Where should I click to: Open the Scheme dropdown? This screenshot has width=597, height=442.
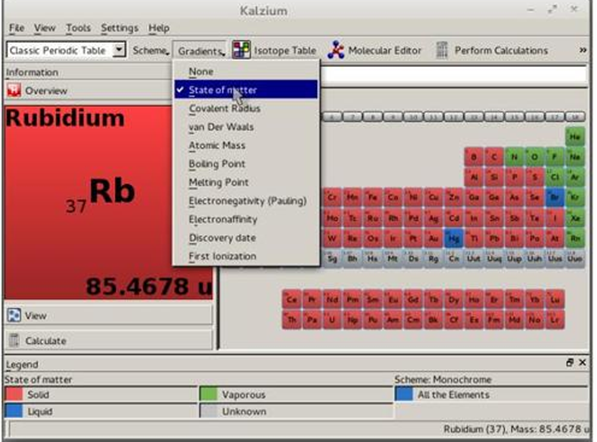(150, 50)
